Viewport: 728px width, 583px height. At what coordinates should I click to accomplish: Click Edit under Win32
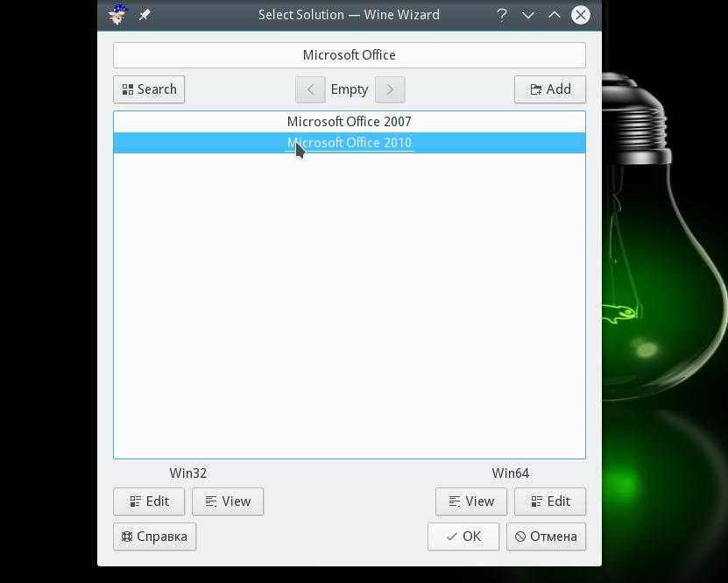(x=149, y=501)
